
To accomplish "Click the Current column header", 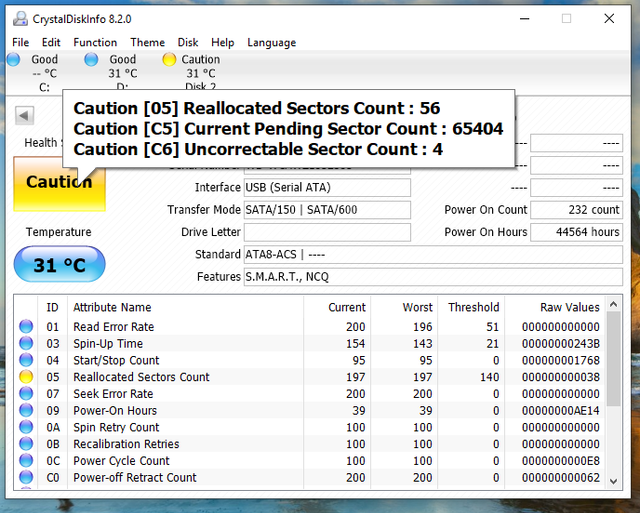I will pos(337,307).
